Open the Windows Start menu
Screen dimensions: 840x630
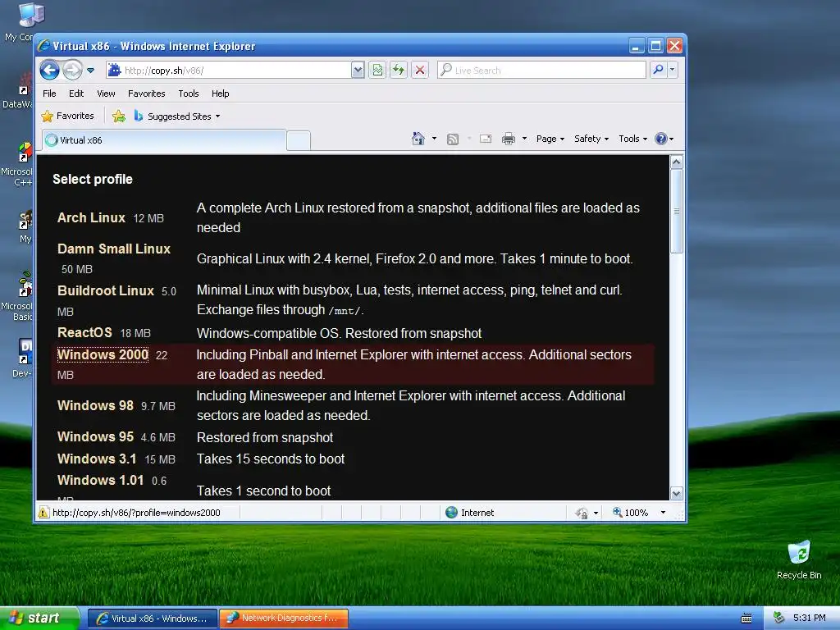click(39, 619)
